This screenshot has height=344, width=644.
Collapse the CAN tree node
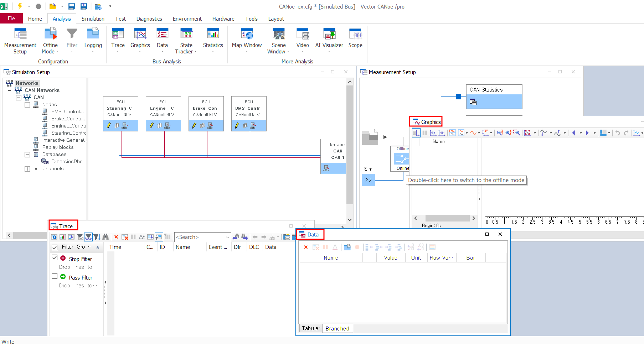pyautogui.click(x=19, y=98)
